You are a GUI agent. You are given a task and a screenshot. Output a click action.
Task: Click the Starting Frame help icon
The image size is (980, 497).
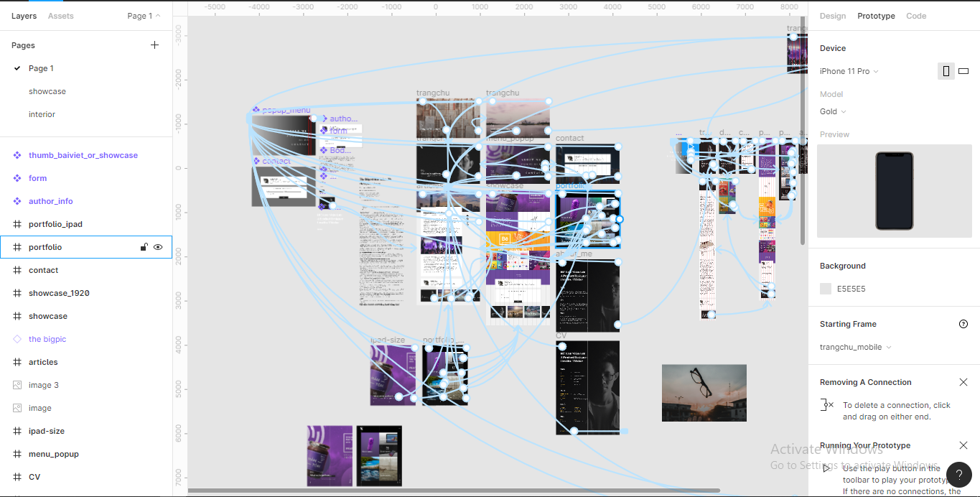(x=963, y=324)
